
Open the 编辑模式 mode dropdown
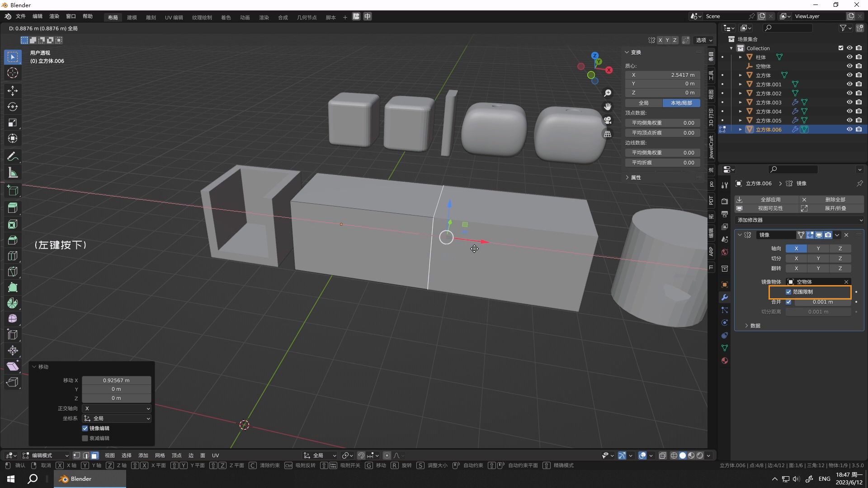pyautogui.click(x=46, y=455)
